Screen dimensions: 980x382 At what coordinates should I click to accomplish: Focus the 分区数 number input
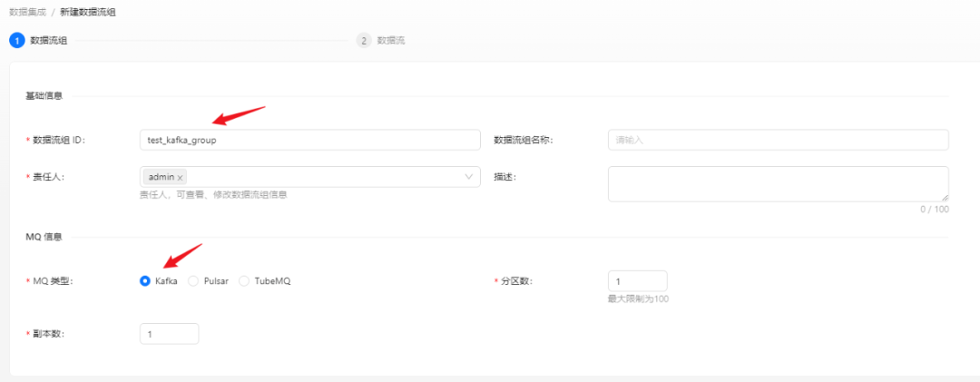pos(637,281)
